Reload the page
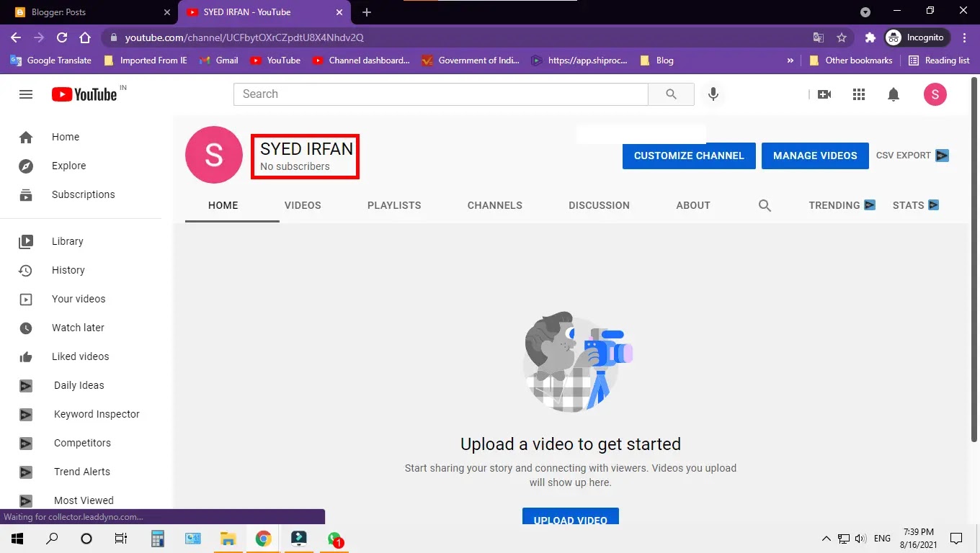Viewport: 980px width, 553px height. click(x=62, y=37)
